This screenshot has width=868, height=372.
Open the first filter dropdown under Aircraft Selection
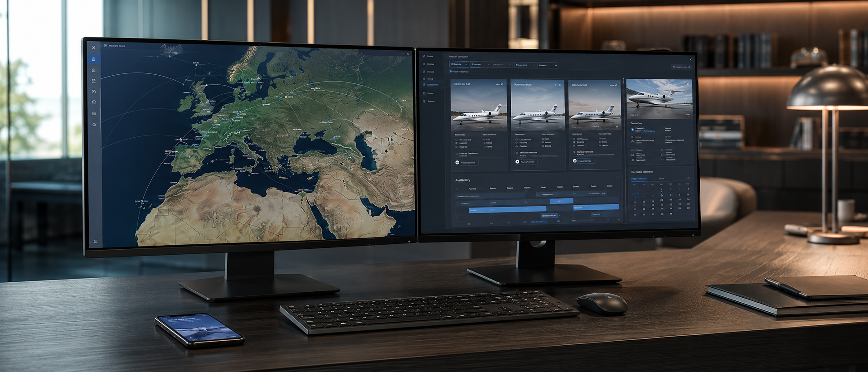tap(459, 64)
